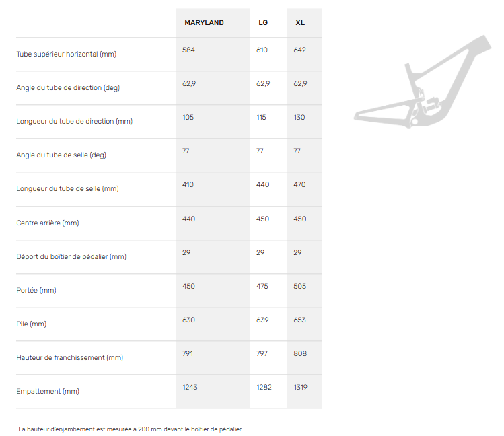
Task: Click the Angle du tube de direction label
Action: click(68, 87)
